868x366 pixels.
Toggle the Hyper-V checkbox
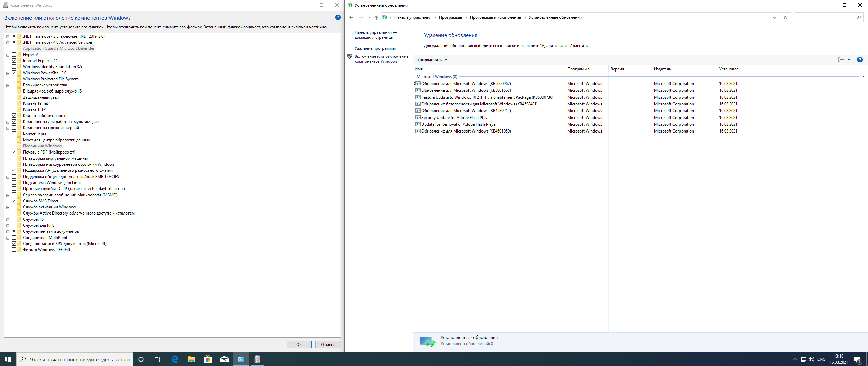point(14,55)
